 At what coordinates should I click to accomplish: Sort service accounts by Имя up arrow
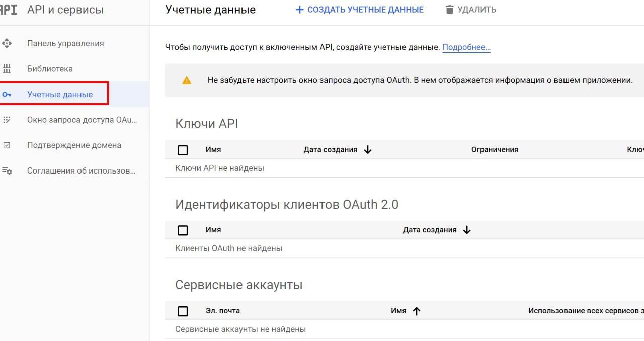(416, 311)
